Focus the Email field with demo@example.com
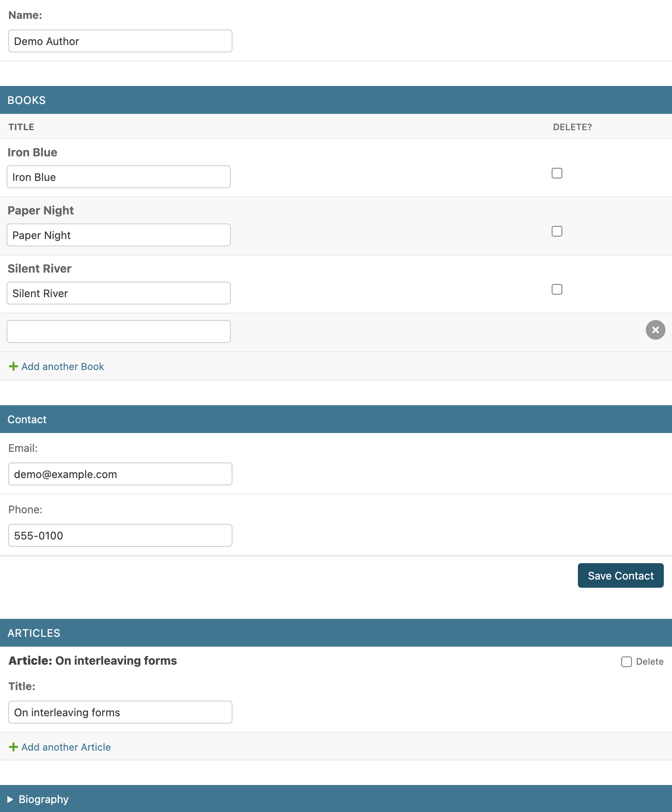This screenshot has height=812, width=672. (x=120, y=474)
